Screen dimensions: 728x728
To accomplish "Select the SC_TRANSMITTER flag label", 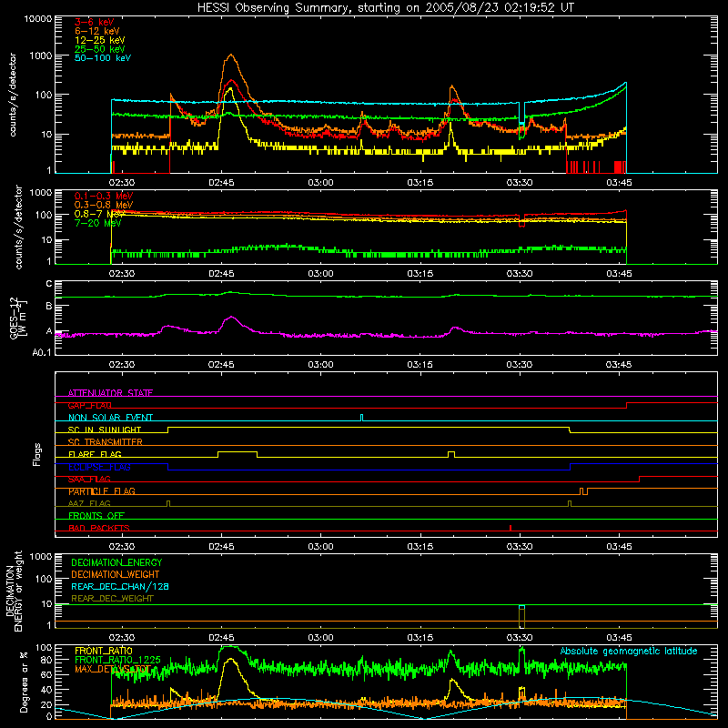I will [x=106, y=442].
